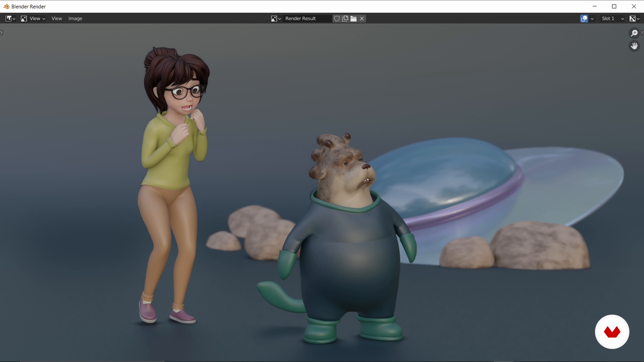Click the red logo badge
The width and height of the screenshot is (644, 362).
[612, 332]
